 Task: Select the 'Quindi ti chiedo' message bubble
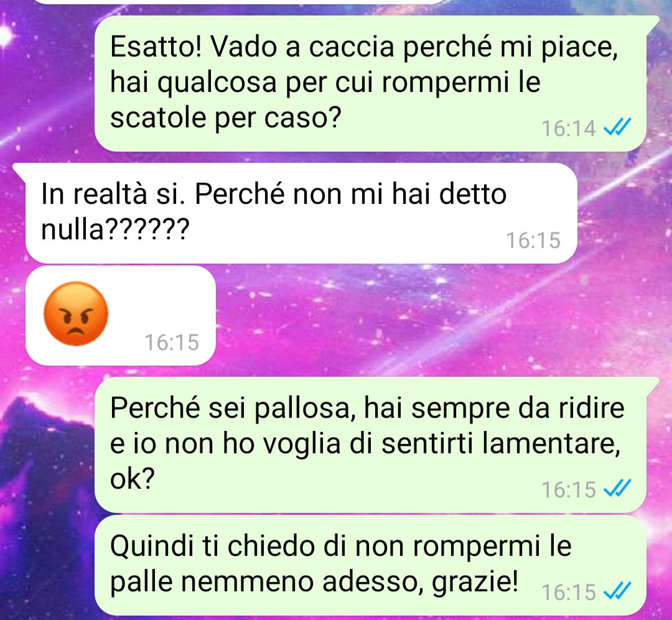click(370, 565)
